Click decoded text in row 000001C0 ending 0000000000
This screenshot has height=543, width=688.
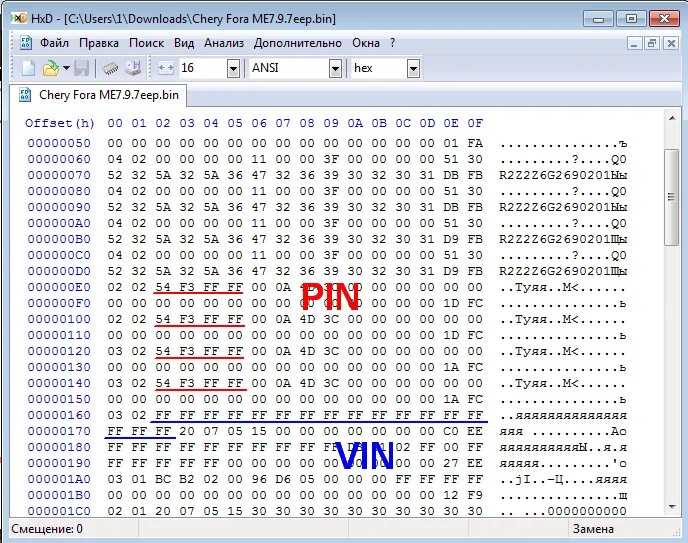[563, 511]
